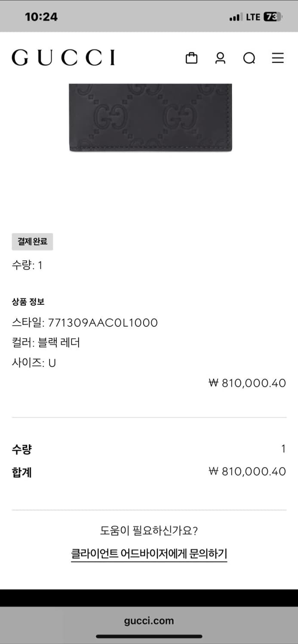Click the GUCCI logo in the header
The height and width of the screenshot is (644, 298).
[x=64, y=58]
